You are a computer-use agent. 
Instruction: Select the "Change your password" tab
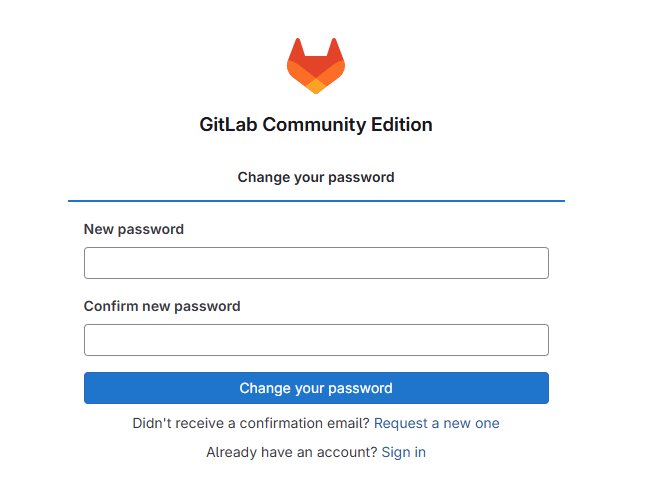click(316, 177)
